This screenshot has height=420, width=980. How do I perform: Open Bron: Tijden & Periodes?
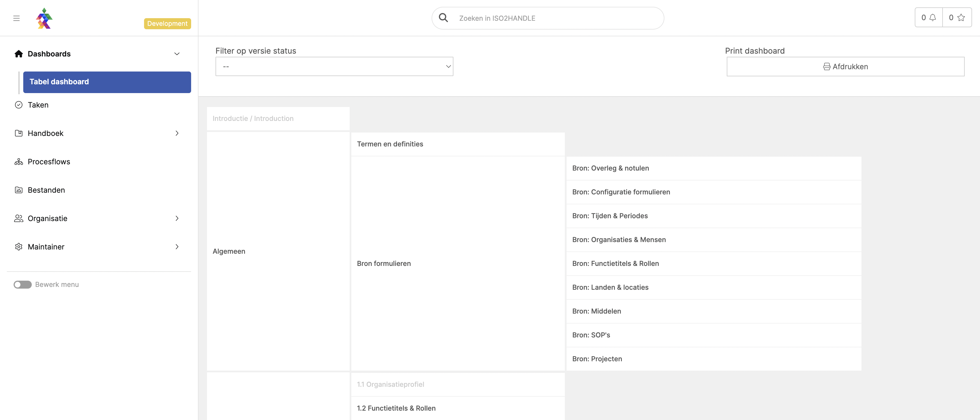(714, 216)
